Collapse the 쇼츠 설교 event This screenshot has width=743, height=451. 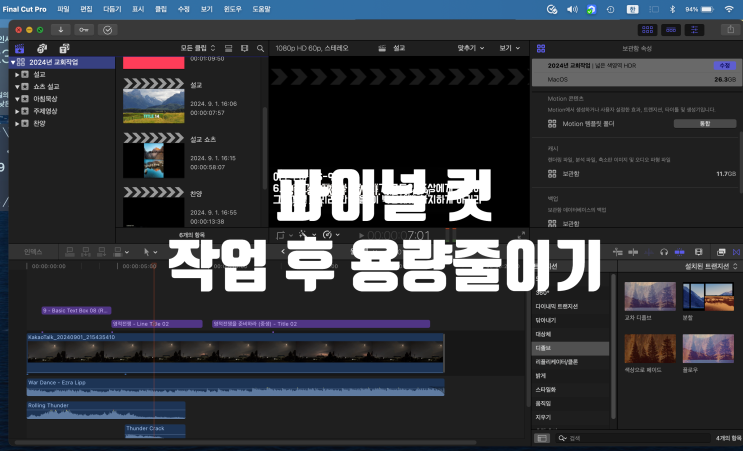17,87
